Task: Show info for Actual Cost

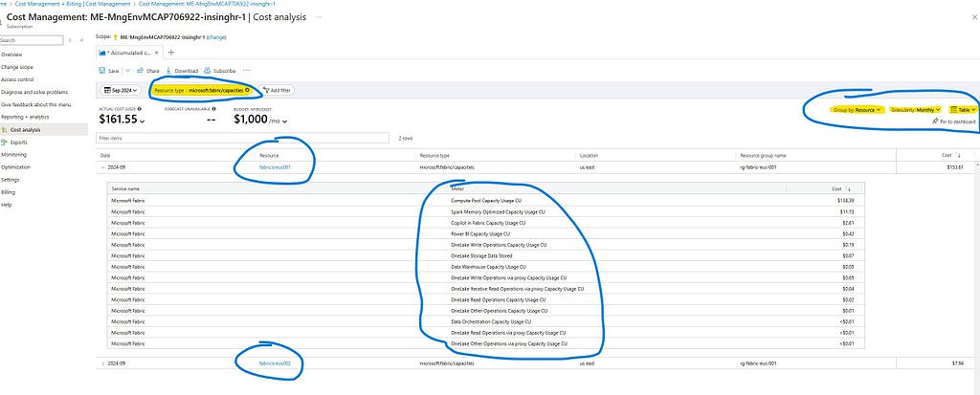Action: [139, 109]
